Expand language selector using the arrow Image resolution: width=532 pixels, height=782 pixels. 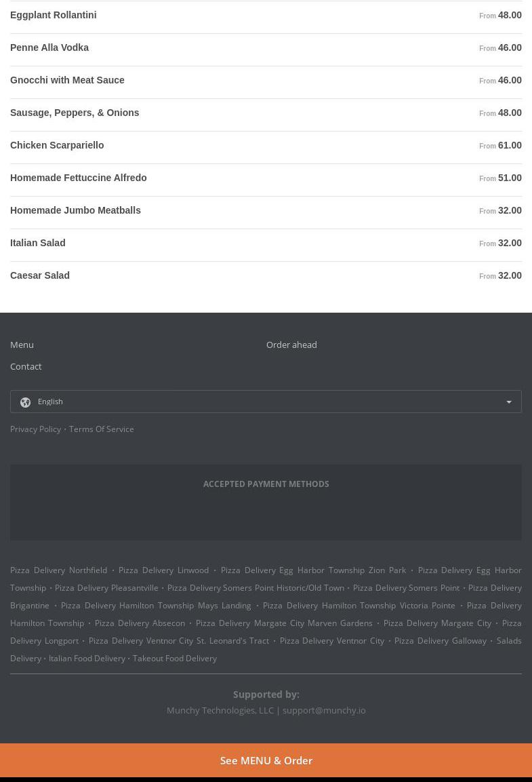[509, 402]
